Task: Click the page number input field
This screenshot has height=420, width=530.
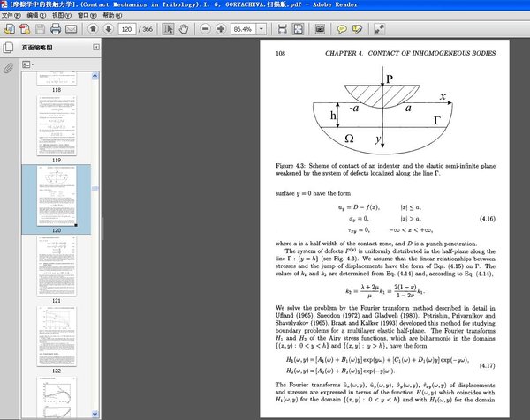Action: click(127, 29)
